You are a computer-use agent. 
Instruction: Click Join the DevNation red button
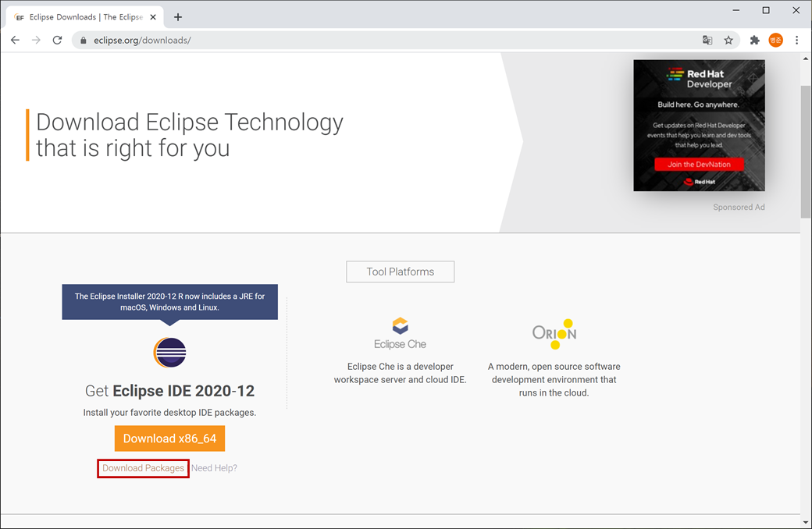coord(699,164)
